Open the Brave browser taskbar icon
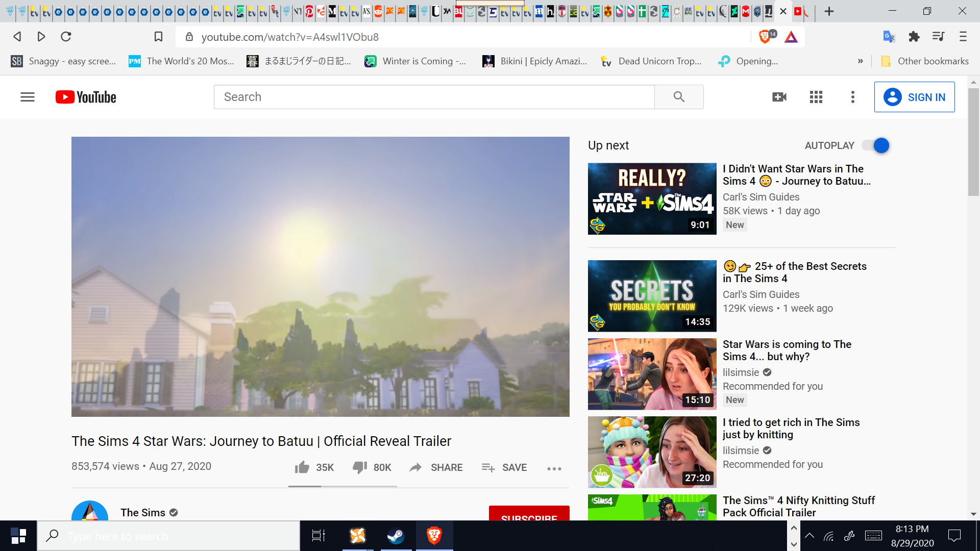980x551 pixels. pos(434,536)
